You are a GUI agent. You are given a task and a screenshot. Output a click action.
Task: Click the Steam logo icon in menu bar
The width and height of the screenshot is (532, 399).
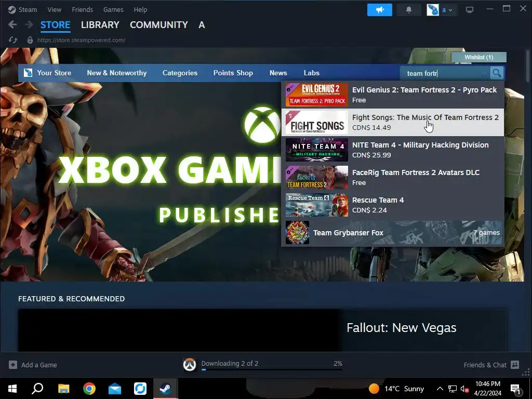point(12,9)
